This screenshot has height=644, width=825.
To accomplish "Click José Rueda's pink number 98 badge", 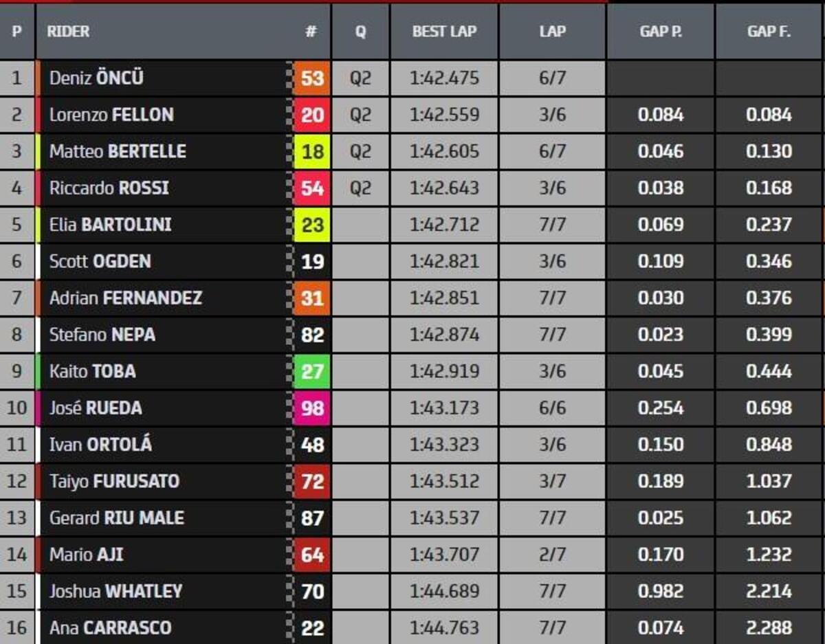I will [311, 408].
